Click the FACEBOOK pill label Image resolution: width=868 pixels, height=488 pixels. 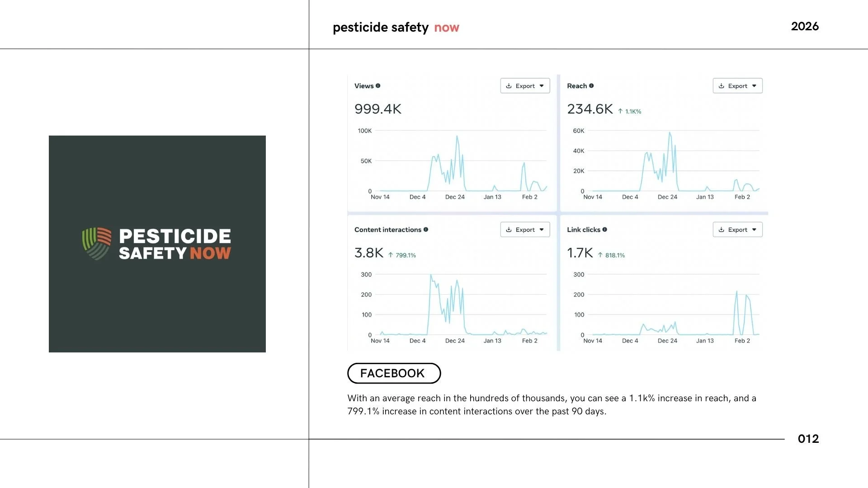[394, 373]
